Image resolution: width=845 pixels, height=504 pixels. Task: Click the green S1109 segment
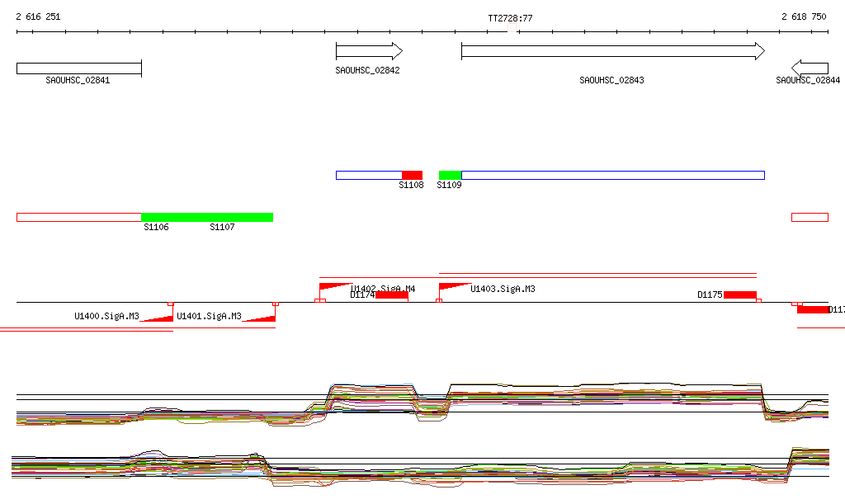pyautogui.click(x=450, y=175)
